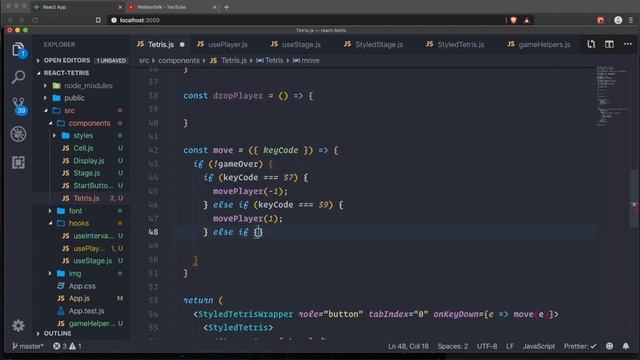Viewport: 640px width, 360px height.
Task: Expand the Outline section
Action: (x=82, y=333)
